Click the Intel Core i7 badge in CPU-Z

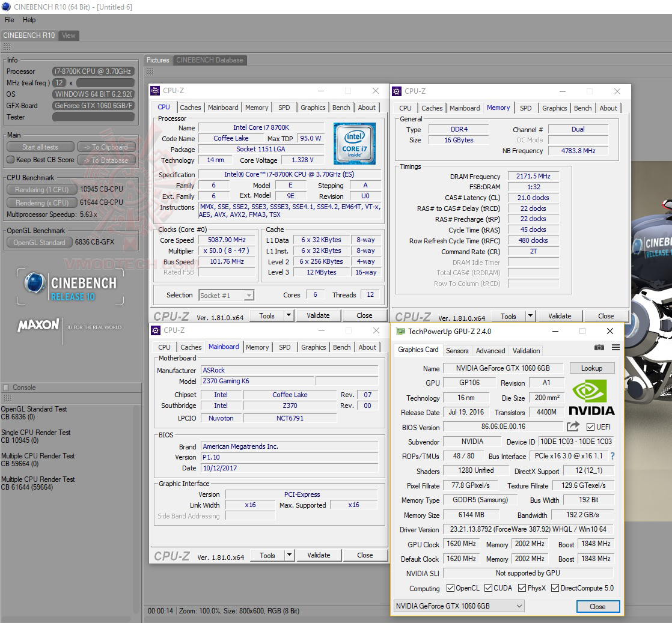tap(354, 143)
